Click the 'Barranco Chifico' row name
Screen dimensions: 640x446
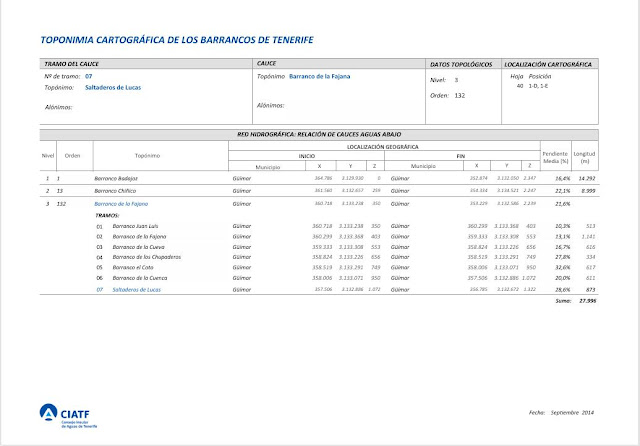(x=115, y=191)
